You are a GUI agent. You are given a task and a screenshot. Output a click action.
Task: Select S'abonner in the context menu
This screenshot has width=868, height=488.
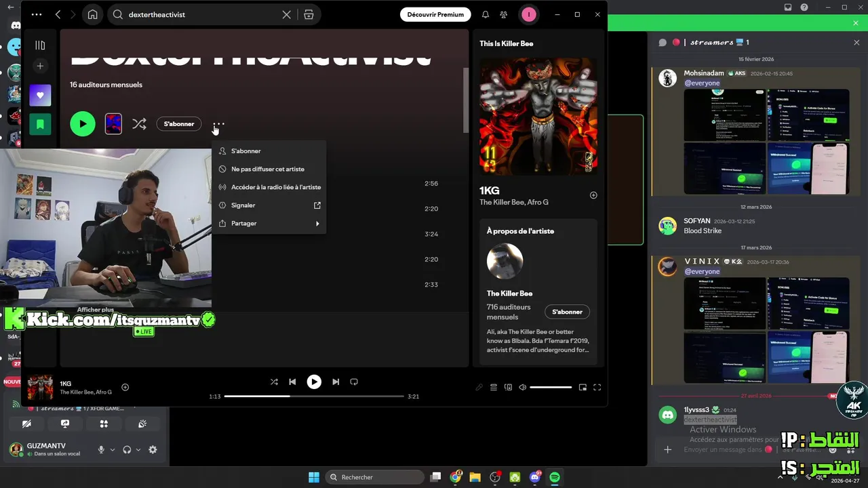coord(269,151)
